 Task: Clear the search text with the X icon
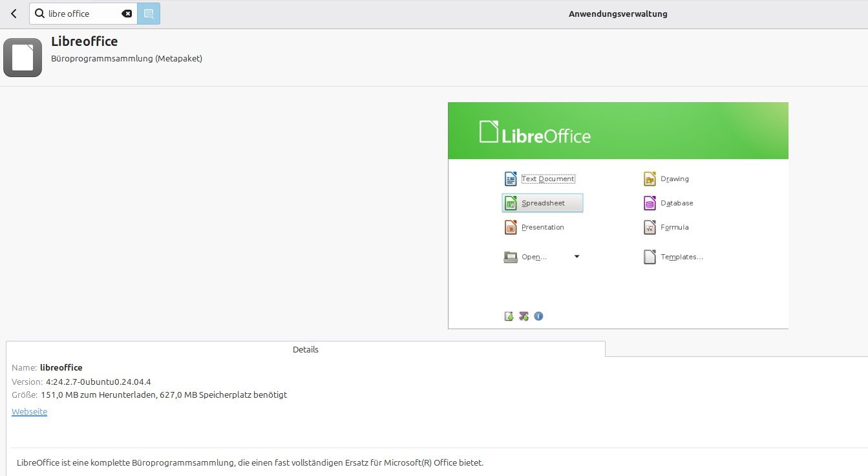coord(127,14)
